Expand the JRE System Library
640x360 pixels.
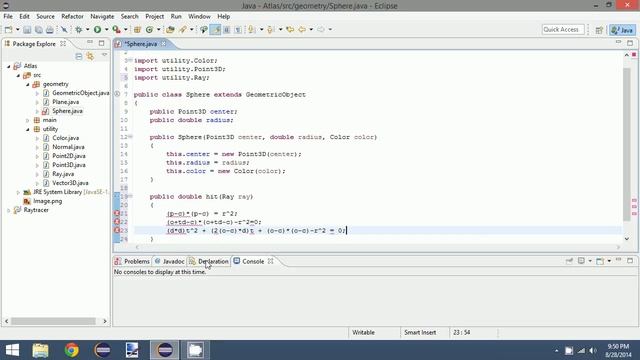tap(18, 192)
